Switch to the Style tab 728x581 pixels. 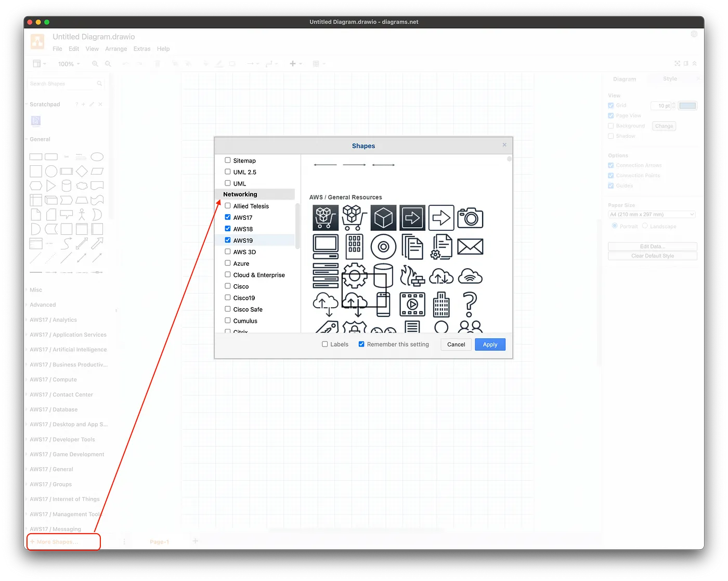click(670, 78)
